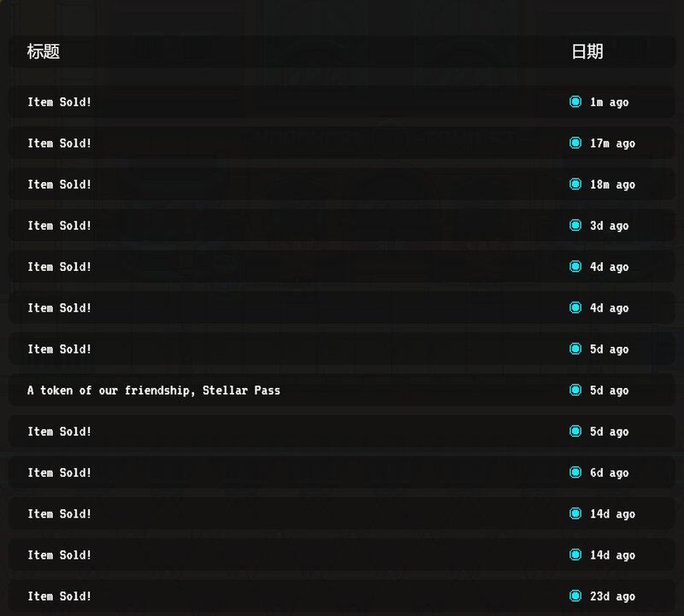Click the "6d ago" timestamp text

click(x=609, y=472)
